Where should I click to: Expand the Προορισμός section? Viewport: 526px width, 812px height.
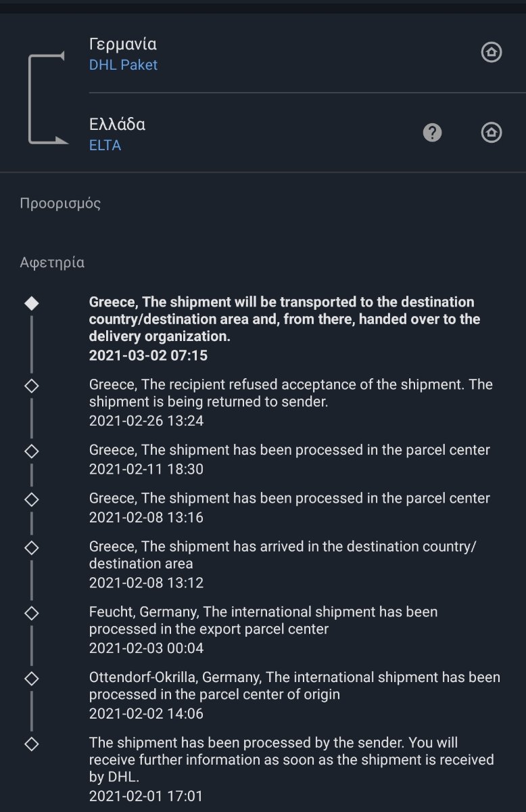coord(60,204)
